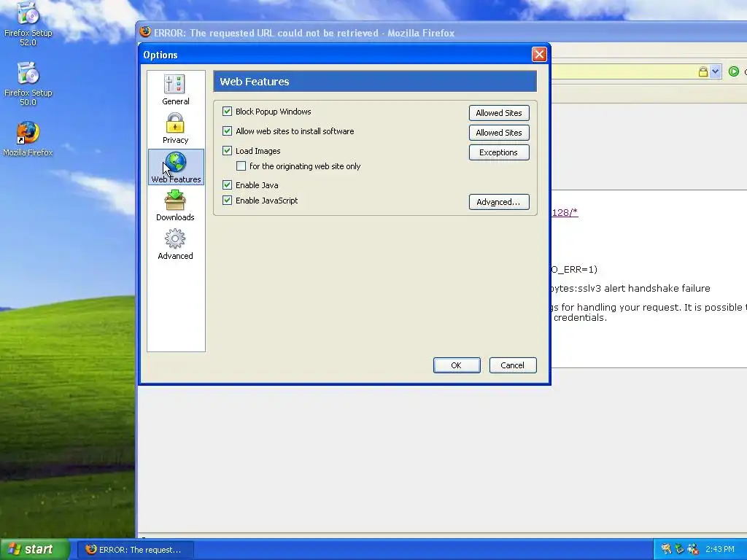The width and height of the screenshot is (747, 560).
Task: Open the Downloads options panel
Action: click(175, 206)
